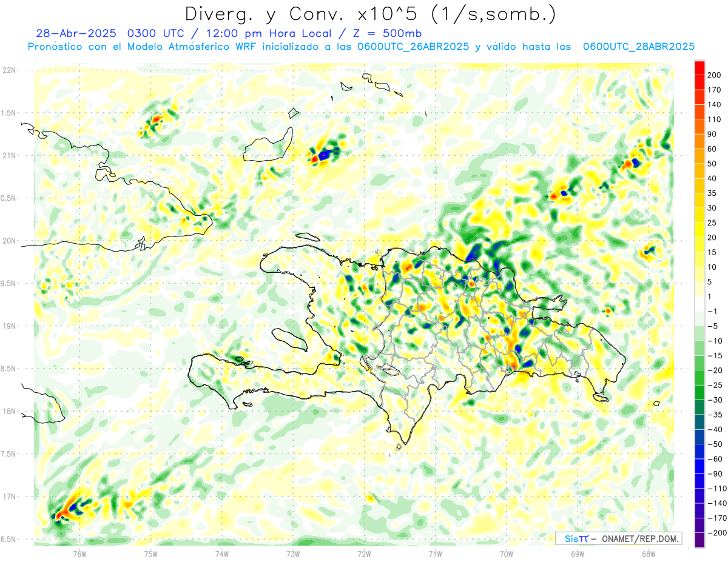The image size is (728, 562).
Task: Click the '-60' value on the color scale
Action: (714, 460)
